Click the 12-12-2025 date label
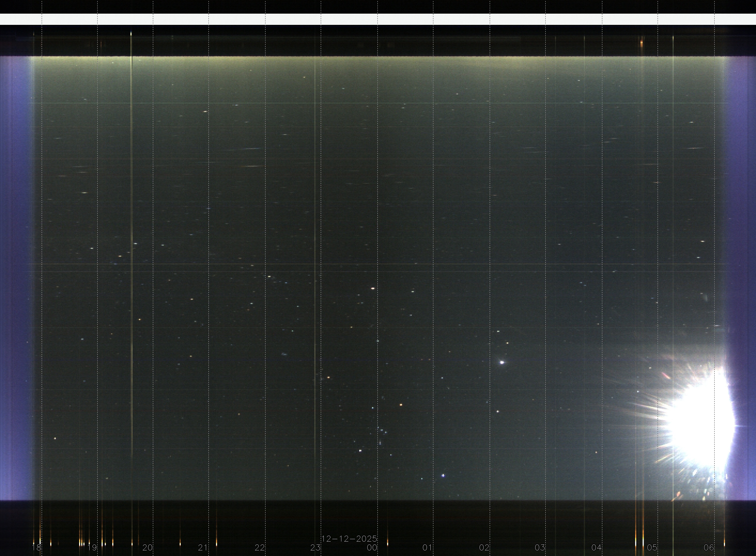This screenshot has height=556, width=756. pyautogui.click(x=349, y=539)
